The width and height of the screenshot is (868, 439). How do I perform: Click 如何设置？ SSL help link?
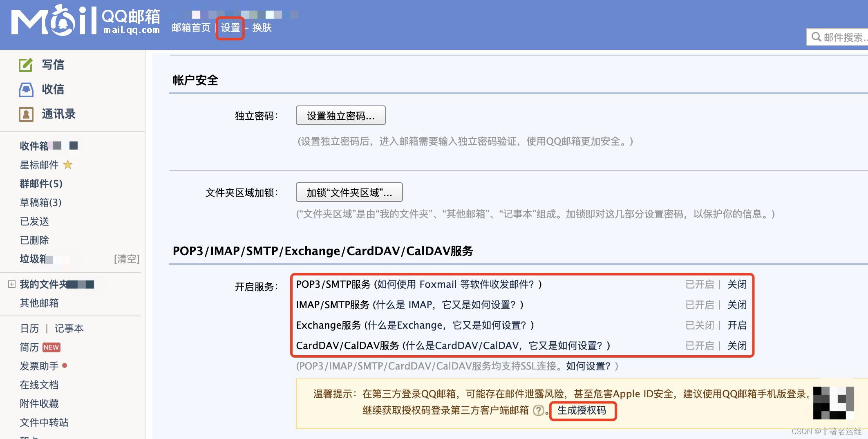point(588,366)
